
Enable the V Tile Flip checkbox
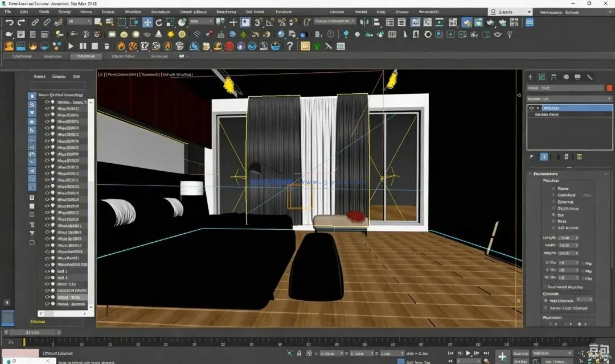coord(583,271)
